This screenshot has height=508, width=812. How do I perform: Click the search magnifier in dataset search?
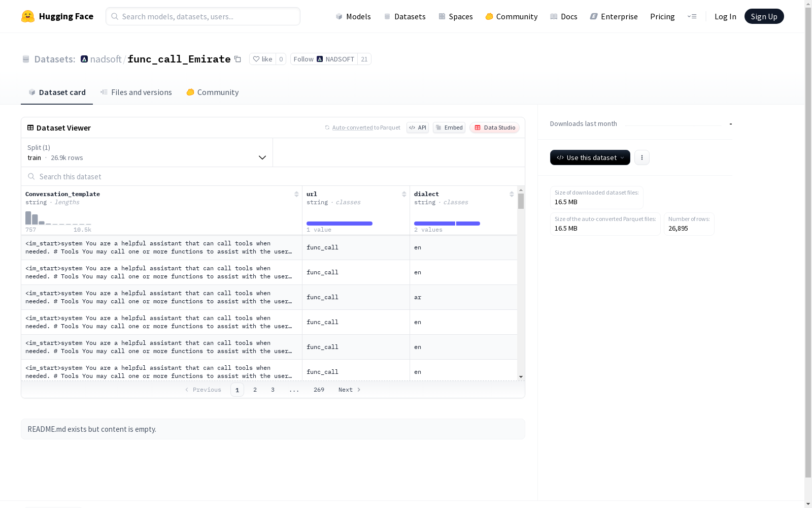31,176
